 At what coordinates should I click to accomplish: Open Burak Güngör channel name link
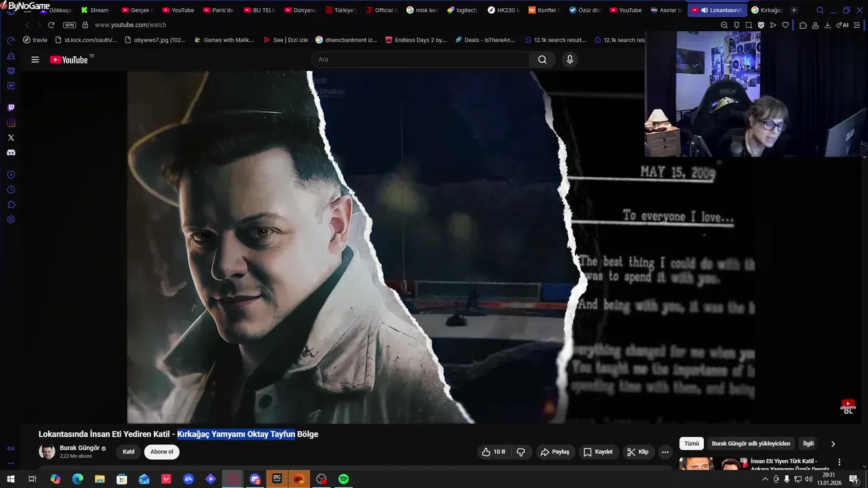pyautogui.click(x=79, y=448)
